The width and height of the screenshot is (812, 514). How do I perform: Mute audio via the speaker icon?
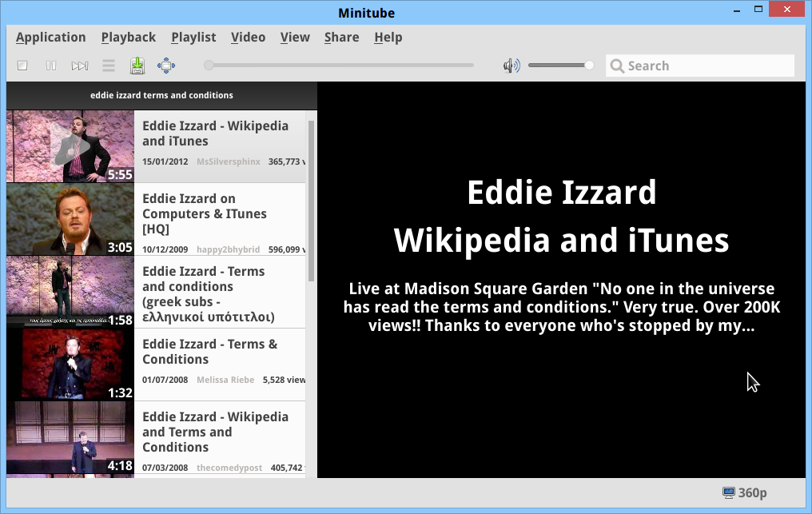511,66
